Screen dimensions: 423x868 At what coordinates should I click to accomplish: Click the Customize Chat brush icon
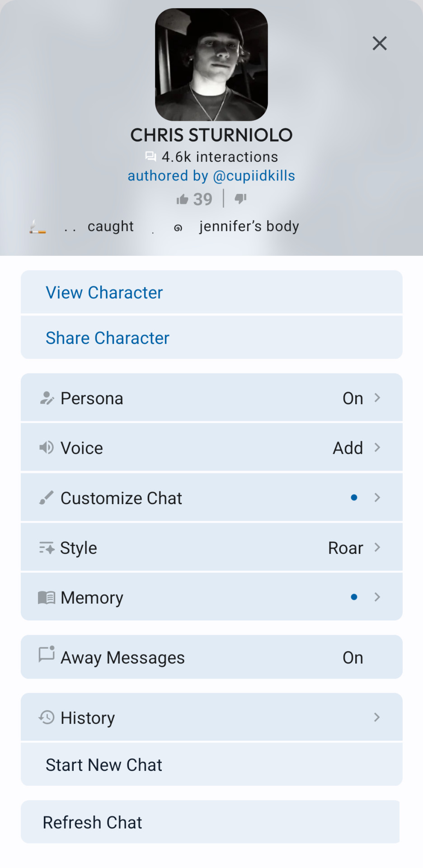(47, 498)
